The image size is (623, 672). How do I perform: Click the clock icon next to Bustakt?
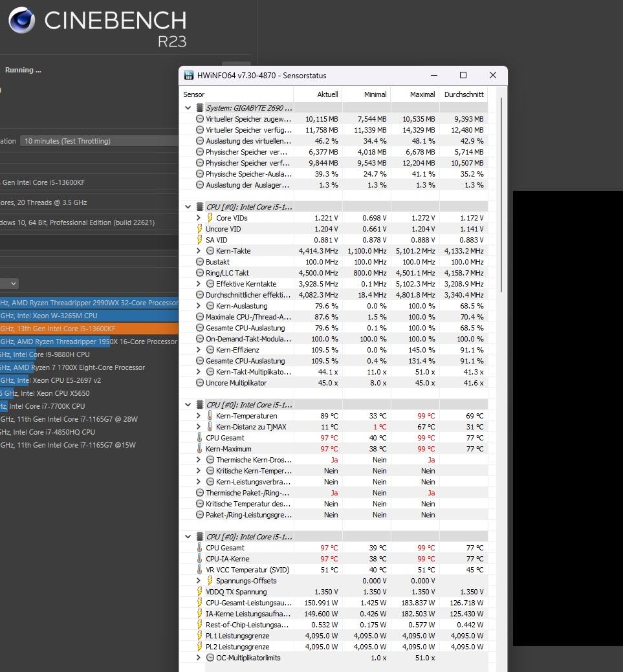[x=200, y=263]
